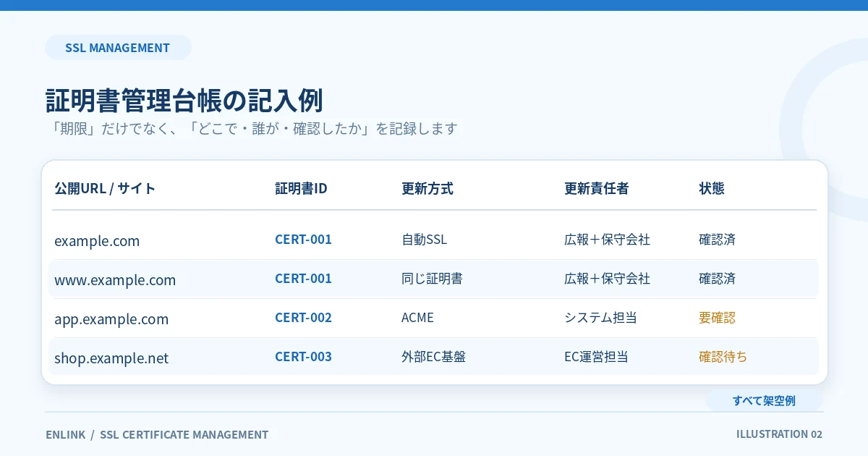Open the CERT-003 certificate ID
The width and height of the screenshot is (868, 456).
303,357
